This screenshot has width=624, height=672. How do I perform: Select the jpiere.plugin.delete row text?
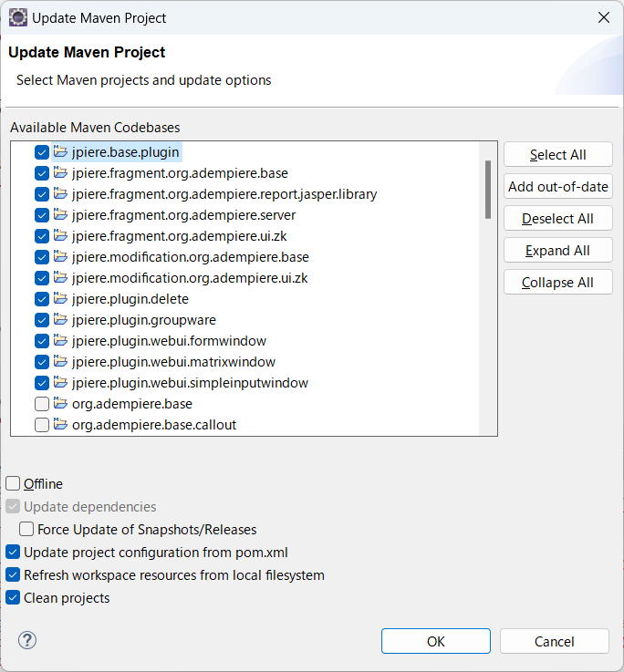130,299
